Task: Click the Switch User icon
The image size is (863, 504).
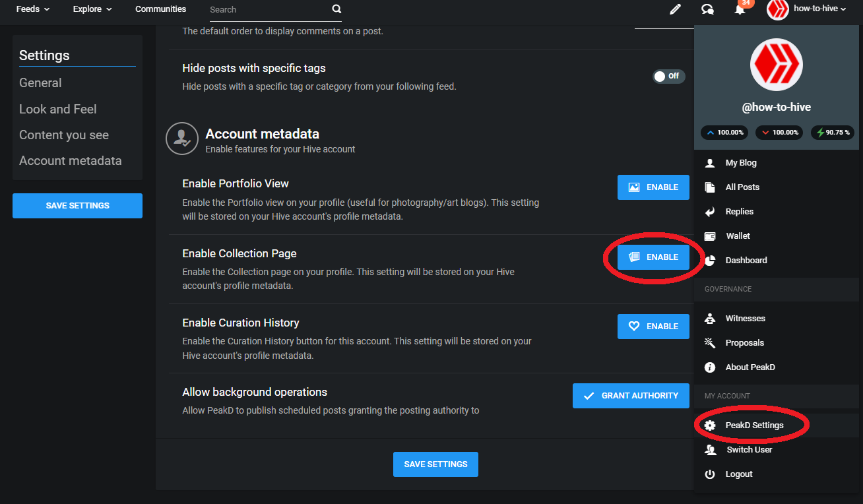Action: click(711, 450)
